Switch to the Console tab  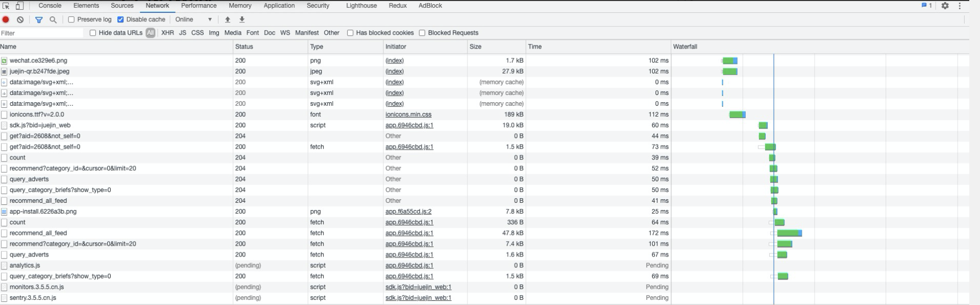pyautogui.click(x=50, y=6)
